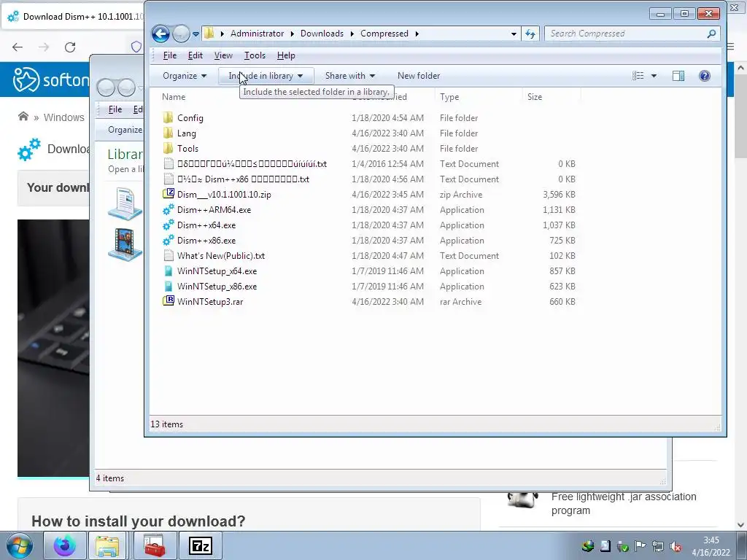
Task: Open File menu in background Libraries window
Action: [115, 109]
